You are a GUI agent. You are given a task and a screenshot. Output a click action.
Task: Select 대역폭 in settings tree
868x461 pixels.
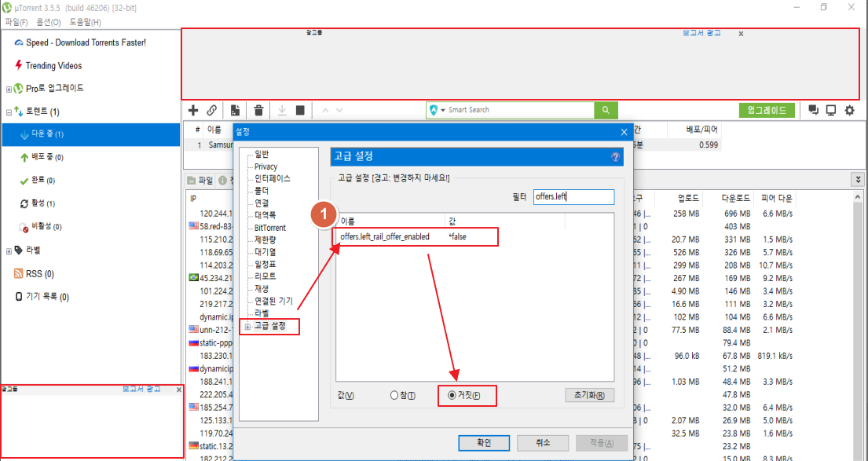tap(266, 215)
